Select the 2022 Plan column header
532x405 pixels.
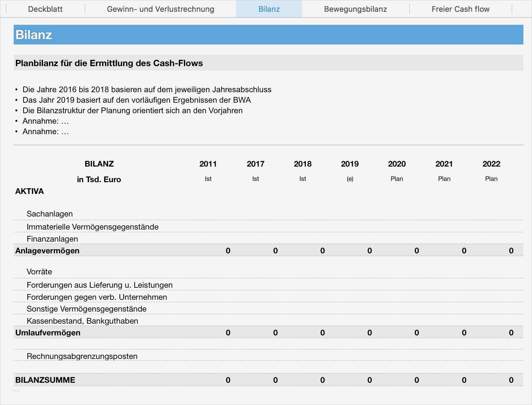click(x=491, y=164)
